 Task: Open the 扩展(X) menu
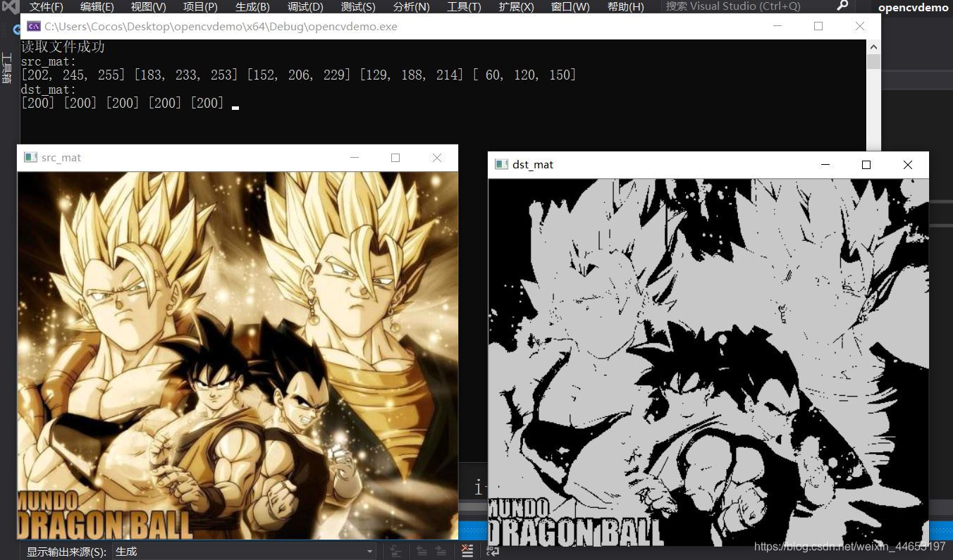coord(516,6)
